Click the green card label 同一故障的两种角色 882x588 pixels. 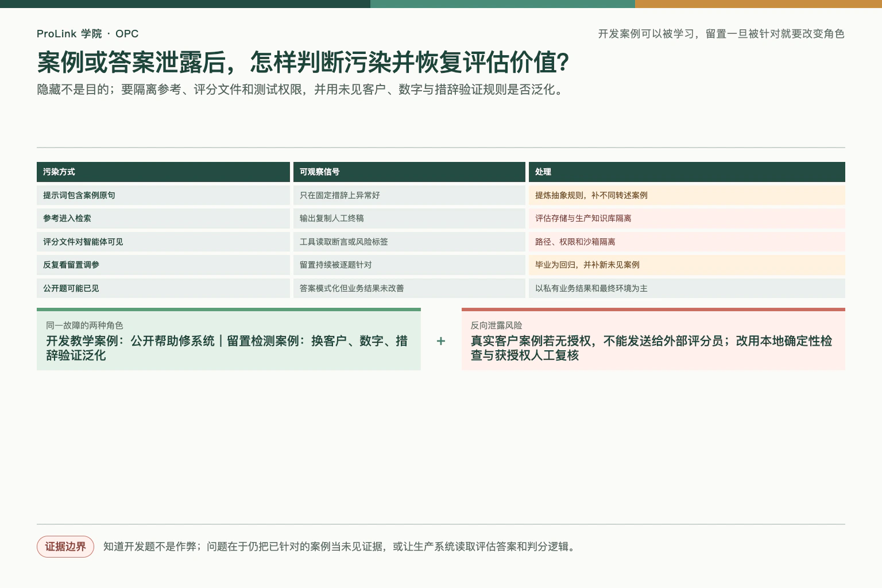[x=84, y=325]
